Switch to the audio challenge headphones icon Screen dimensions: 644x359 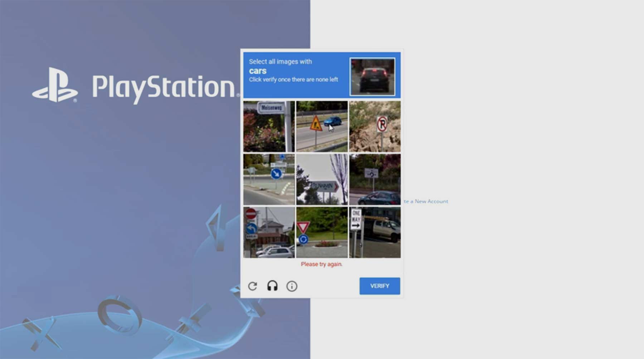[272, 286]
